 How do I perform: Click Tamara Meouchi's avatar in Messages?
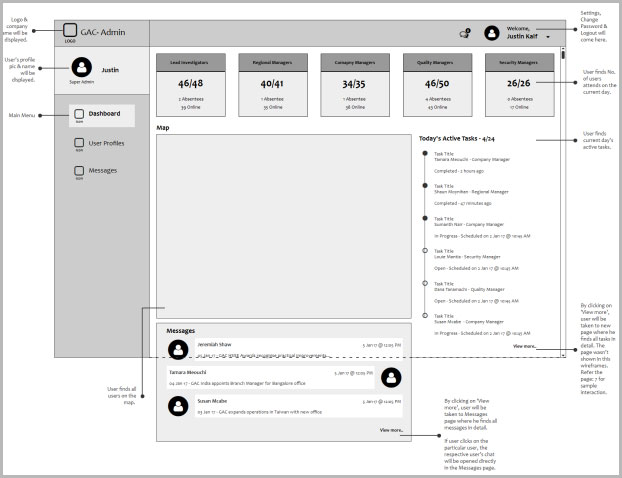click(391, 377)
